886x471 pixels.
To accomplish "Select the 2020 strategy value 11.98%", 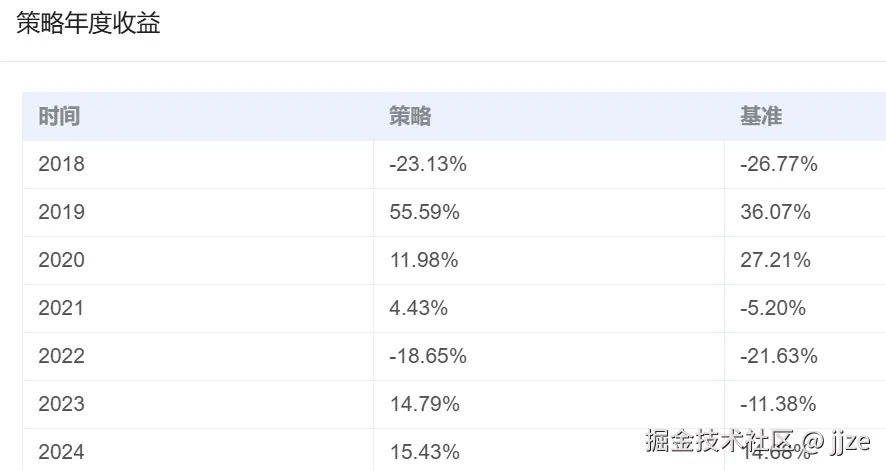I will point(424,260).
